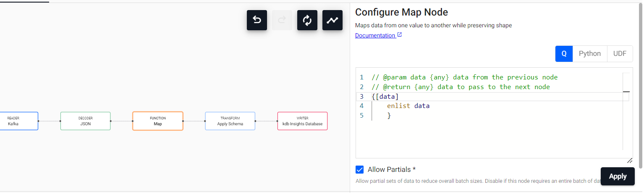Click the Apply button
Viewport: 644px width, 195px height.
(618, 177)
